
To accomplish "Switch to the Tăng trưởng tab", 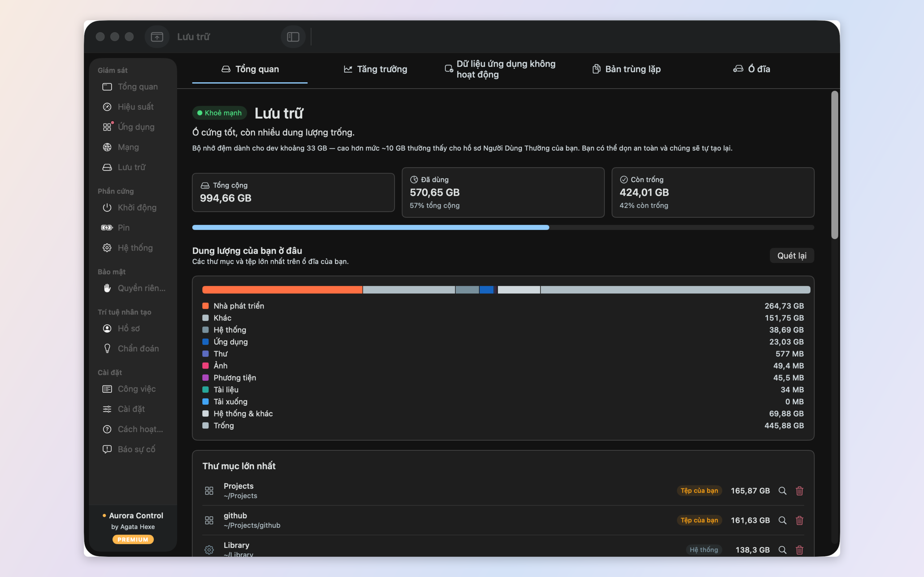I will (x=375, y=69).
